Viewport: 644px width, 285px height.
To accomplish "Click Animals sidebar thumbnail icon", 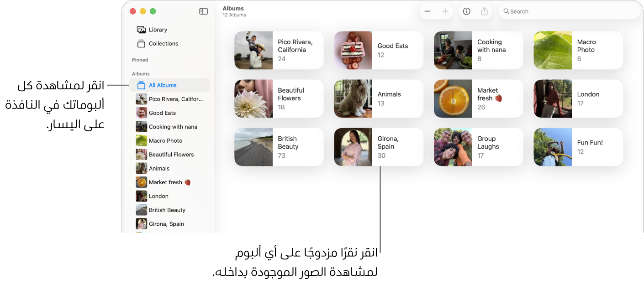I will (141, 168).
